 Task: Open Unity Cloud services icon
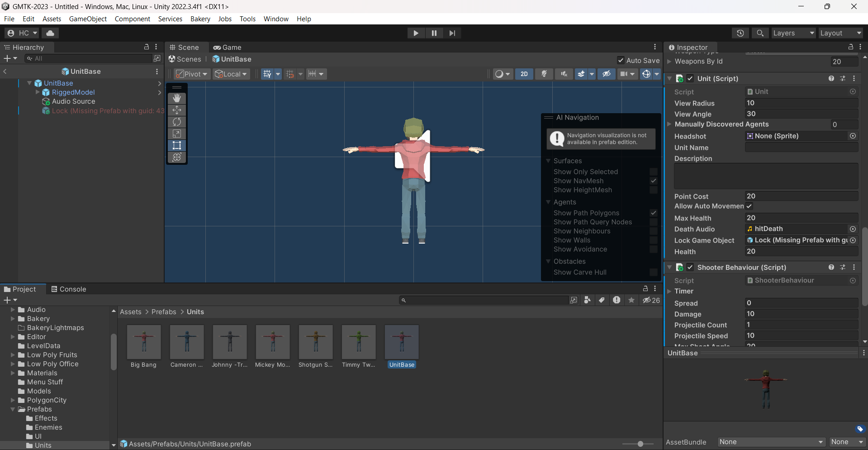point(50,33)
